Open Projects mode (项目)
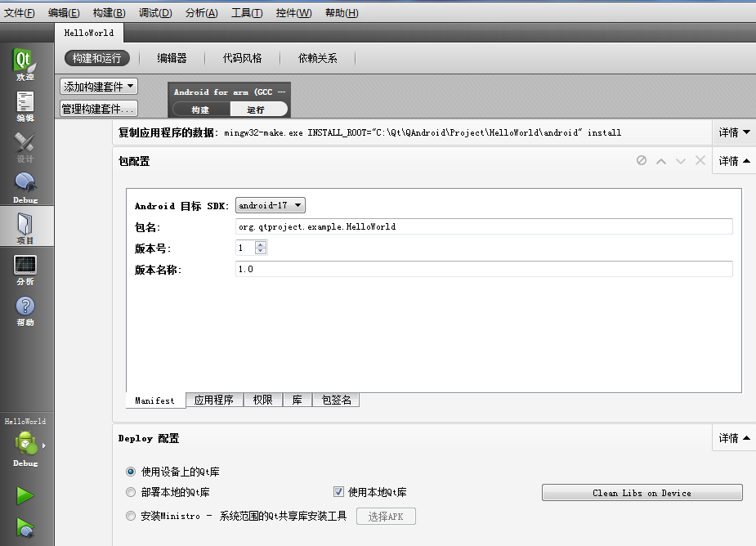Screen dimensions: 756x546 tap(25, 227)
